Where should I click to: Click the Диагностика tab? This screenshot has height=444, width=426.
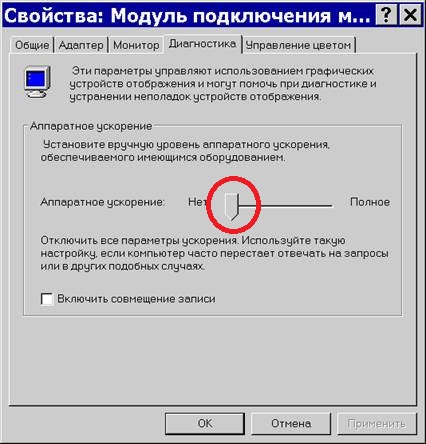click(x=202, y=44)
